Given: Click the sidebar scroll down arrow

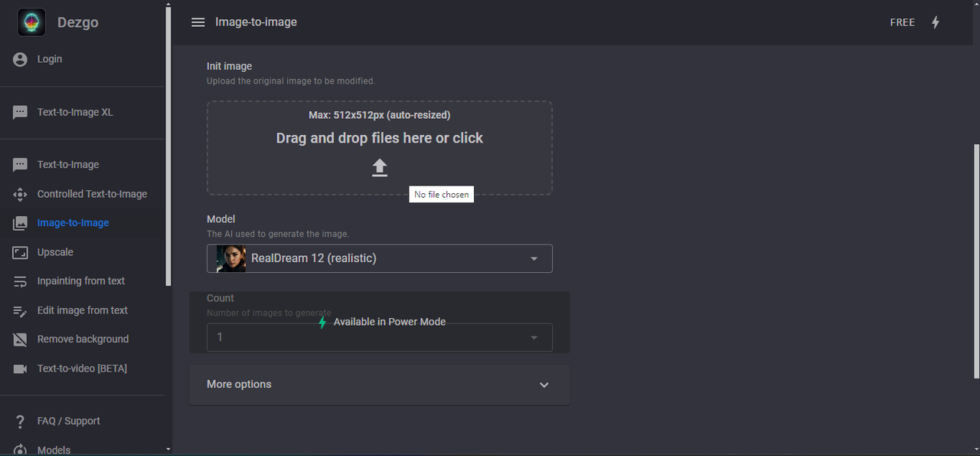Looking at the screenshot, I should pos(168,449).
